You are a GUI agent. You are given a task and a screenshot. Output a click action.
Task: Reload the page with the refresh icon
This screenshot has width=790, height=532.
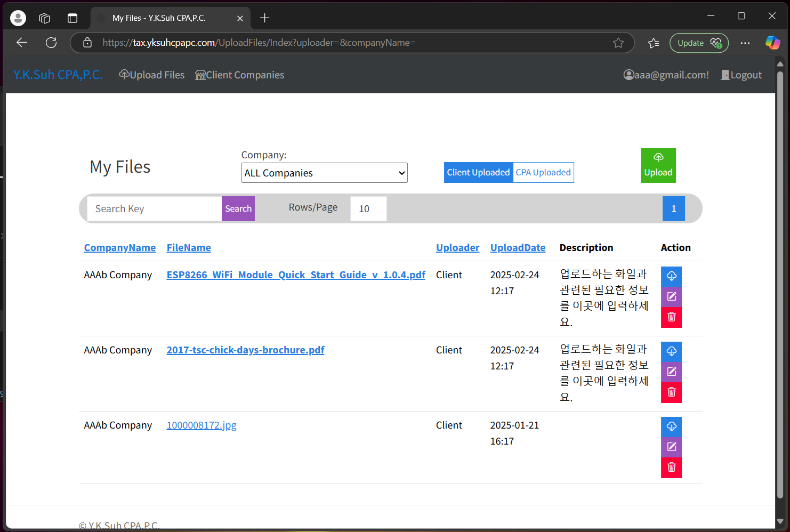pyautogui.click(x=51, y=43)
